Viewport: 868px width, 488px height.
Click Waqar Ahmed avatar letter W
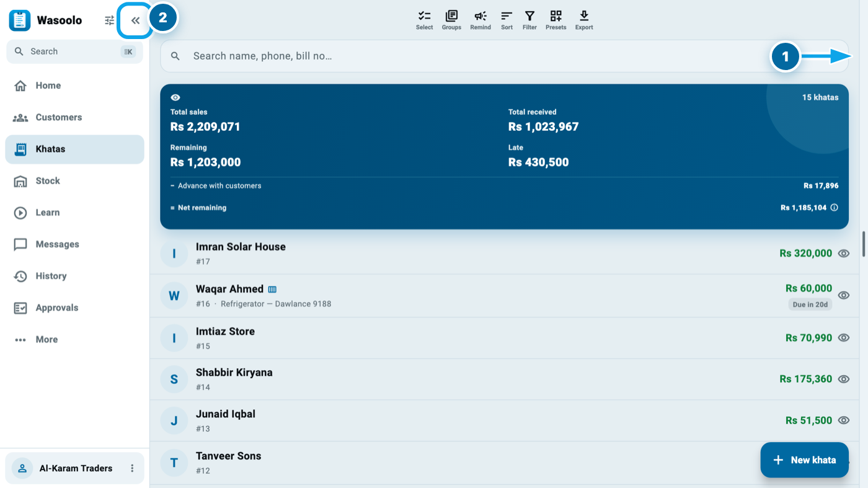pos(174,296)
